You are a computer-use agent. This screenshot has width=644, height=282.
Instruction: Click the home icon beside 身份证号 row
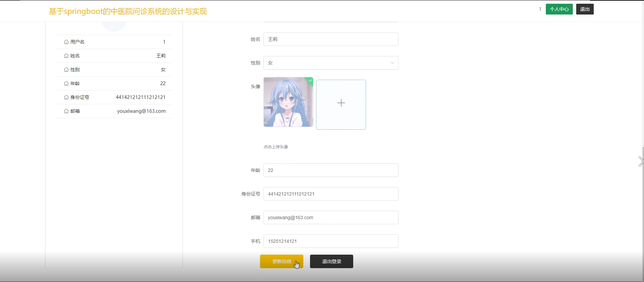pyautogui.click(x=66, y=97)
